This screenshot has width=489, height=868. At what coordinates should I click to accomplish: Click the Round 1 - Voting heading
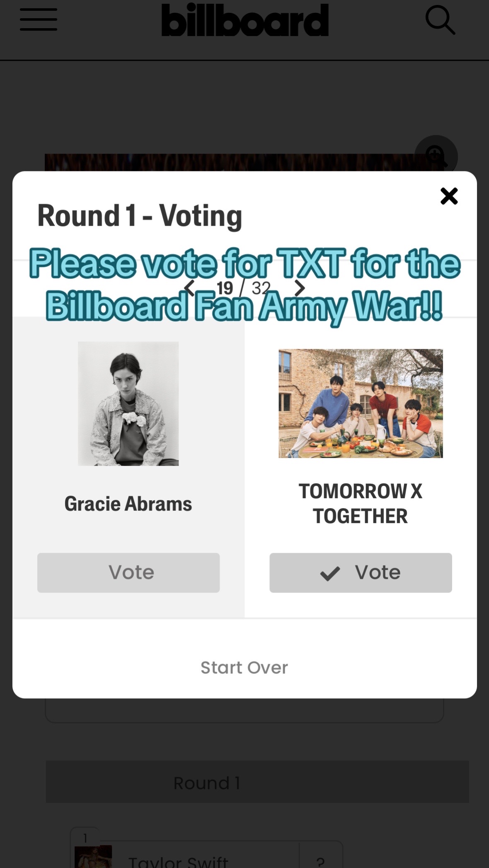pos(140,216)
